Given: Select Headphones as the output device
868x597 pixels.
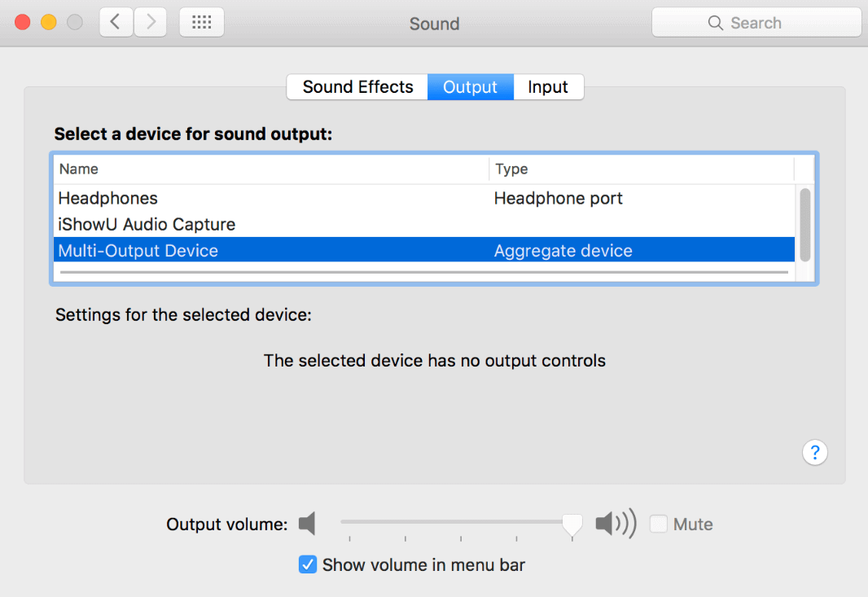Looking at the screenshot, I should pos(108,198).
